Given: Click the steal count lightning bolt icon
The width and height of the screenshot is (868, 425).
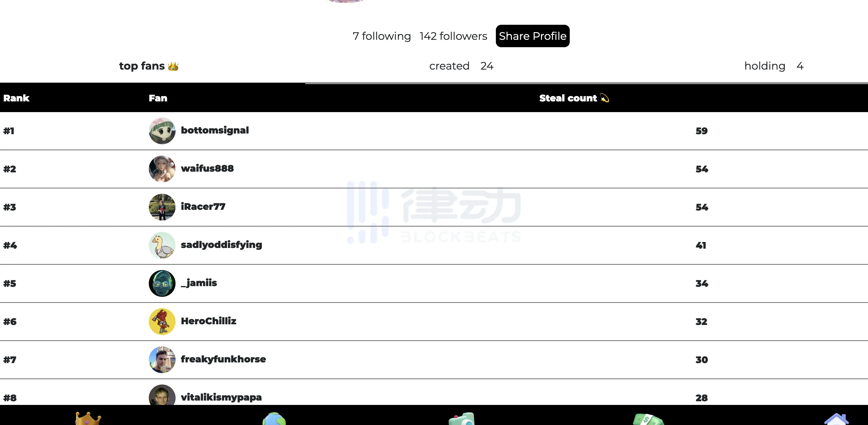Looking at the screenshot, I should coord(606,98).
